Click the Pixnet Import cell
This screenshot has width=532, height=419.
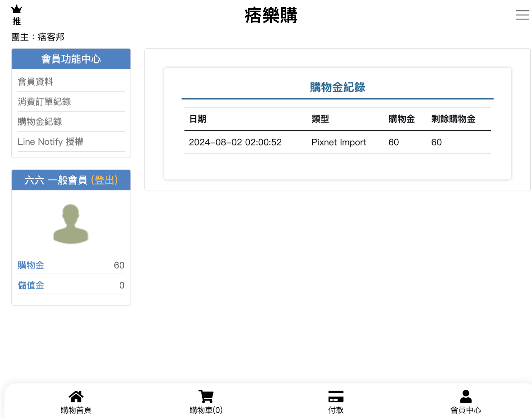tap(339, 142)
